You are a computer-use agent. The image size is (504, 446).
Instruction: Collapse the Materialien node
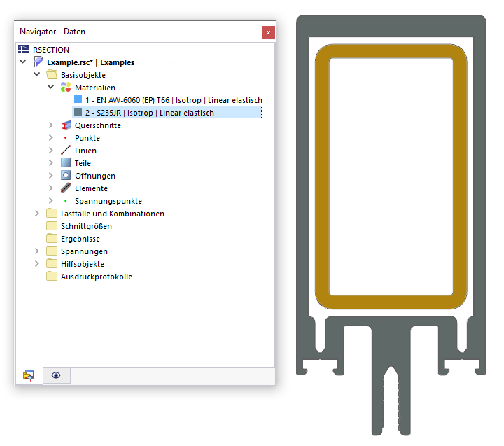51,87
